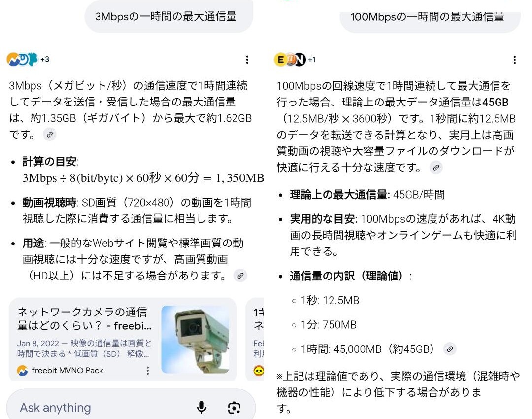
Task: Click the link icon after 不足する場合があります
Action: click(240, 276)
